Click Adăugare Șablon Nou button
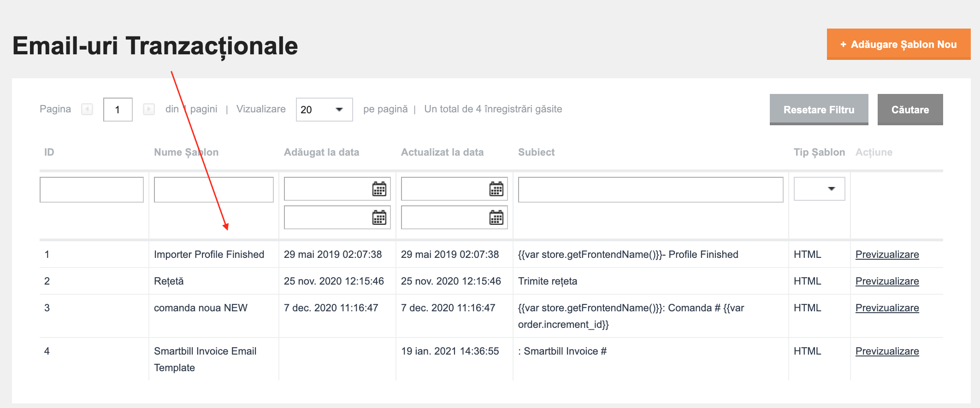Screen dimensions: 980x408 pyautogui.click(x=898, y=44)
